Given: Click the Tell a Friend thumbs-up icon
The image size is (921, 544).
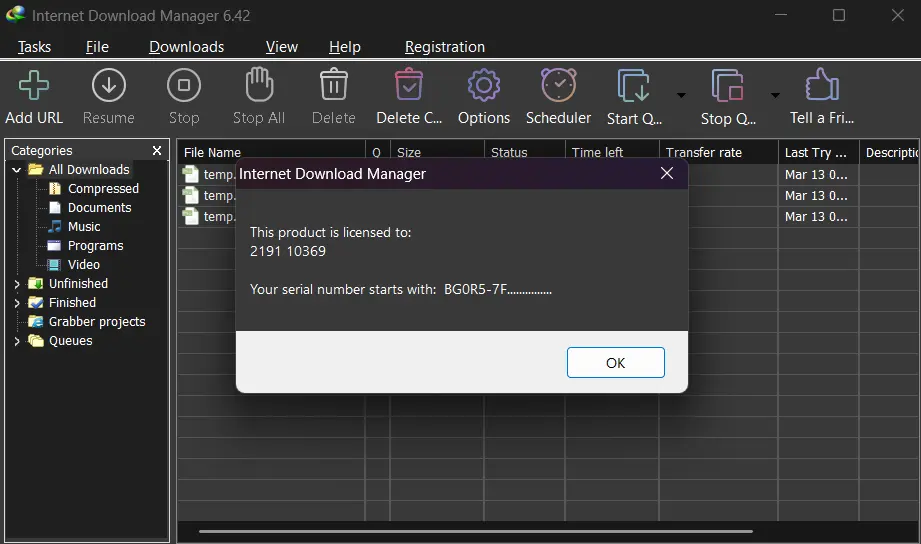Looking at the screenshot, I should coord(822,85).
